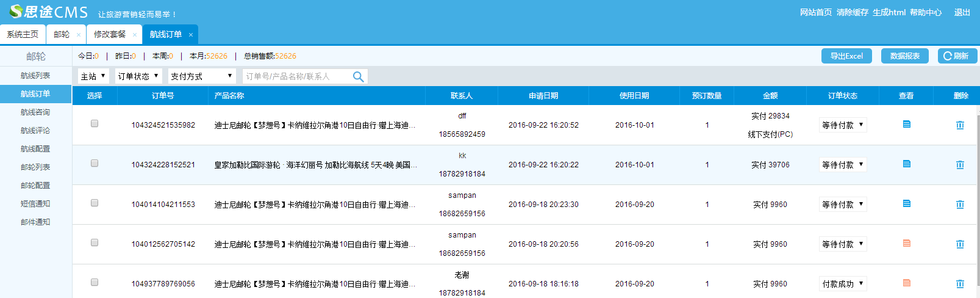Viewport: 980px width, 298px height.
Task: Expand the 支付方式 dropdown
Action: pos(202,76)
